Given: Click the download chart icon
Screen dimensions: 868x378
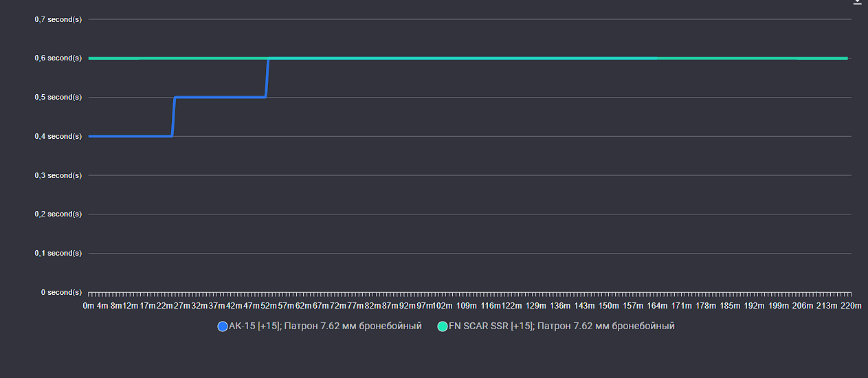Looking at the screenshot, I should tap(856, 2).
